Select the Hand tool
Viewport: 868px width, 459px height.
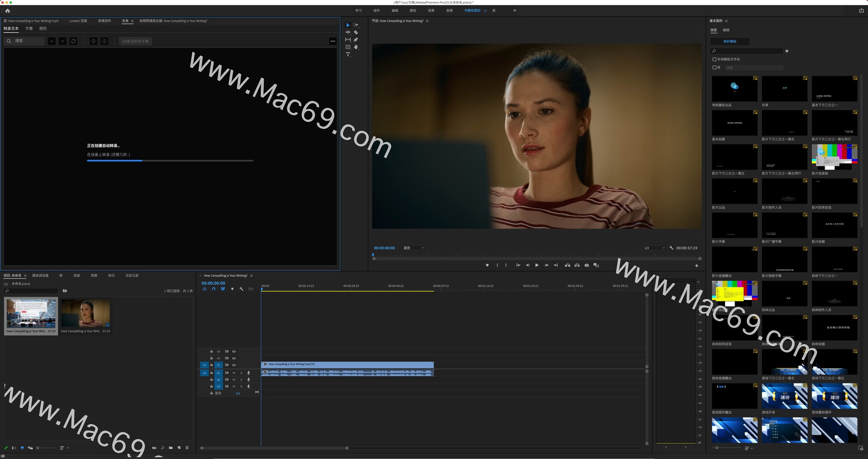tap(356, 47)
